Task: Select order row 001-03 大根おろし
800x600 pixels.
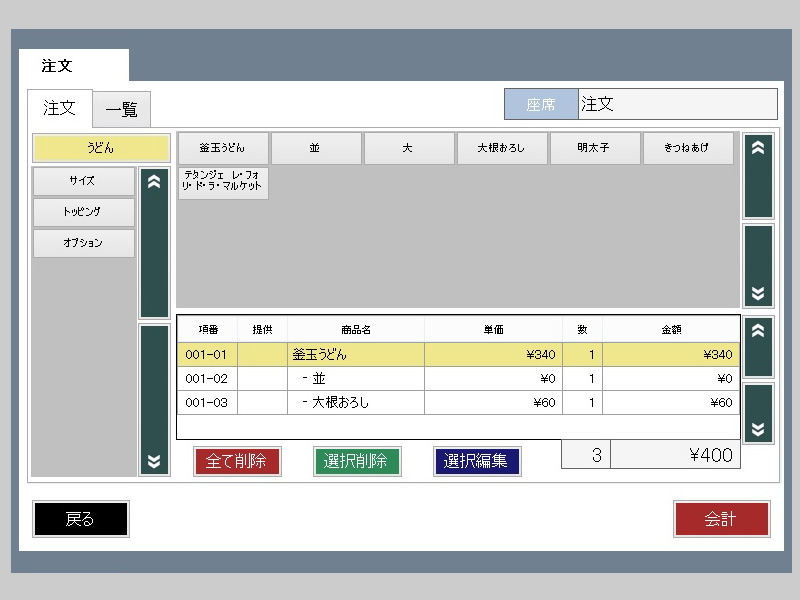Action: 458,403
